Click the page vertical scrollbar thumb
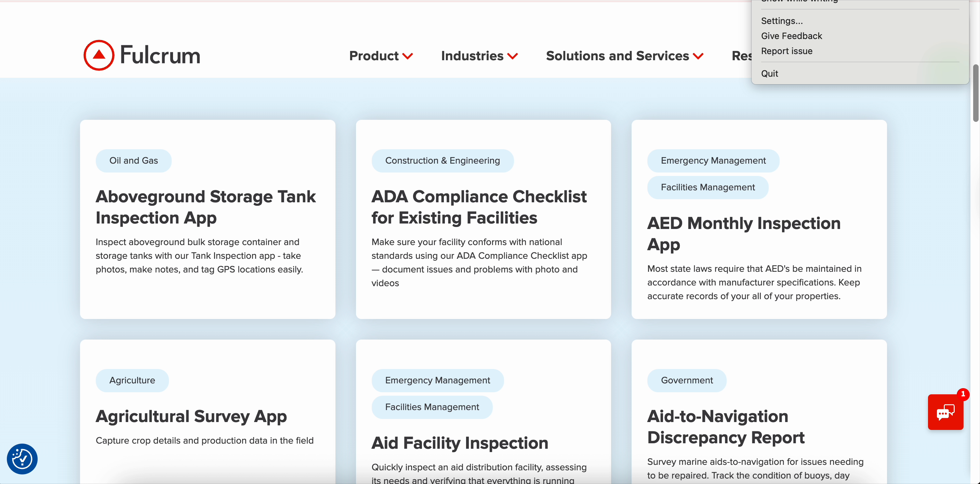The image size is (980, 484). [x=976, y=93]
